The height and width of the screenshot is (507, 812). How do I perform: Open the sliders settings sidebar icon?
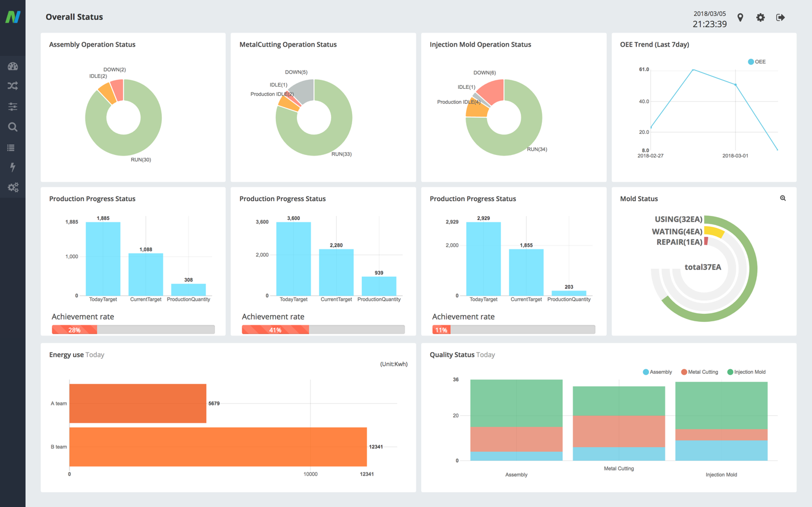pos(13,107)
